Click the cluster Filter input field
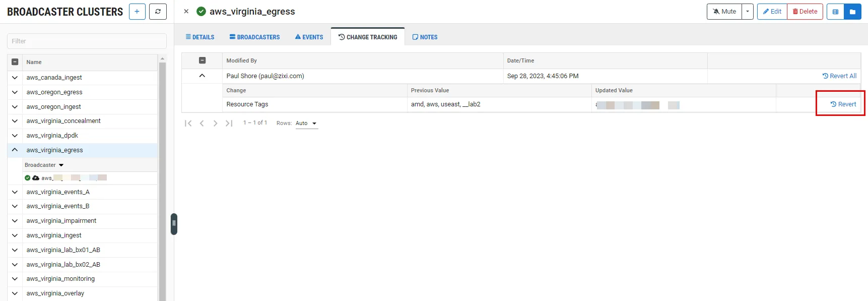This screenshot has width=868, height=301. pyautogui.click(x=87, y=41)
